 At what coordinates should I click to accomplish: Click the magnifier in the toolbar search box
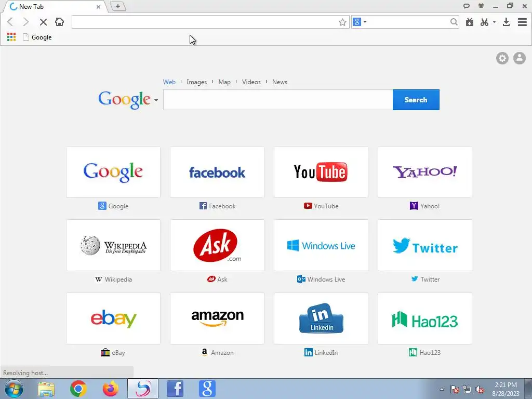[454, 22]
